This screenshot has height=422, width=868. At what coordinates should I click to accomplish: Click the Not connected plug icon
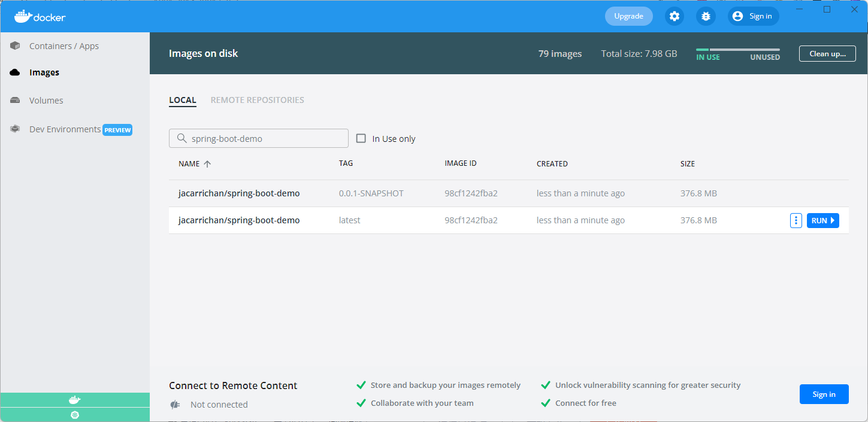click(175, 405)
